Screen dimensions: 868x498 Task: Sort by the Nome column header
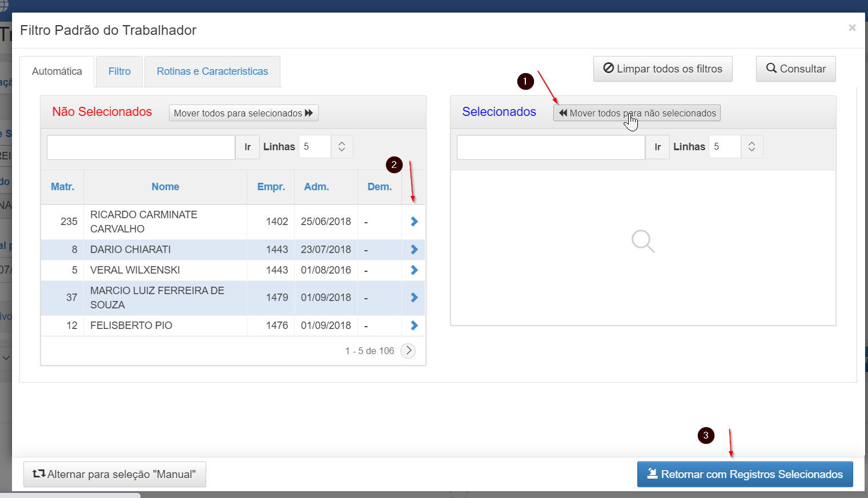point(166,187)
